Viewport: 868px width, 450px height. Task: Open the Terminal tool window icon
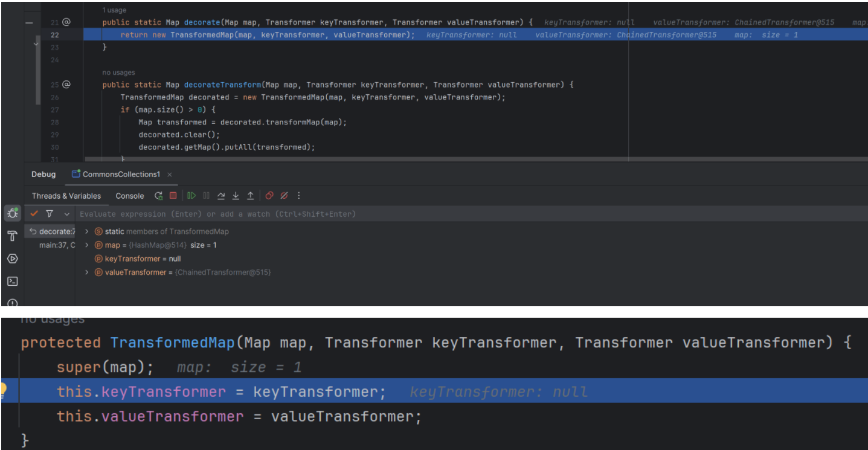pyautogui.click(x=12, y=281)
